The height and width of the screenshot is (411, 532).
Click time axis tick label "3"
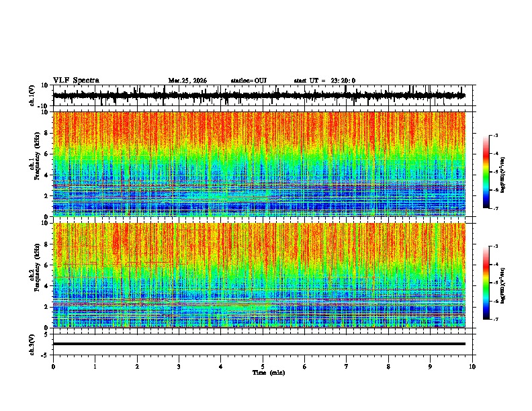pyautogui.click(x=179, y=367)
